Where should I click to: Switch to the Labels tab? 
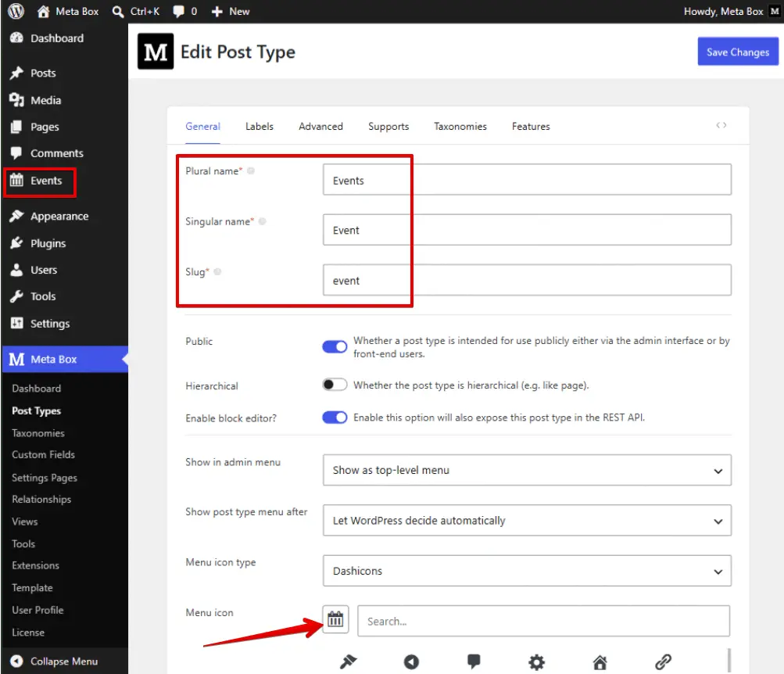pyautogui.click(x=259, y=127)
